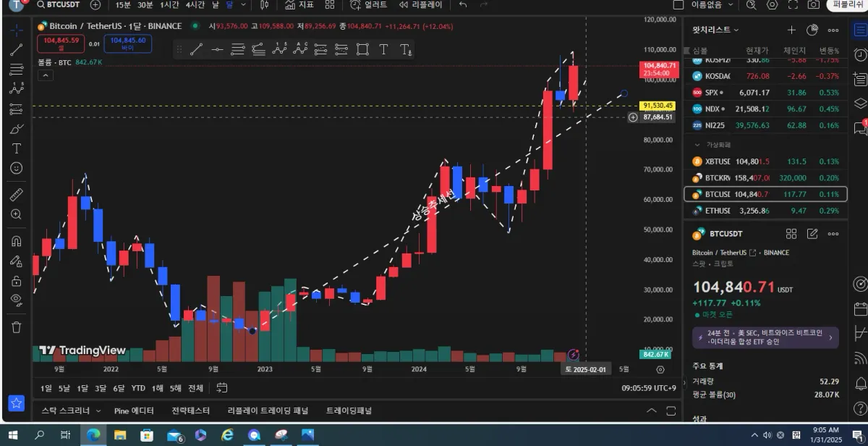Click the 퍼블리쉬 publish button
Screen dimensions: 868x446
click(848, 5)
